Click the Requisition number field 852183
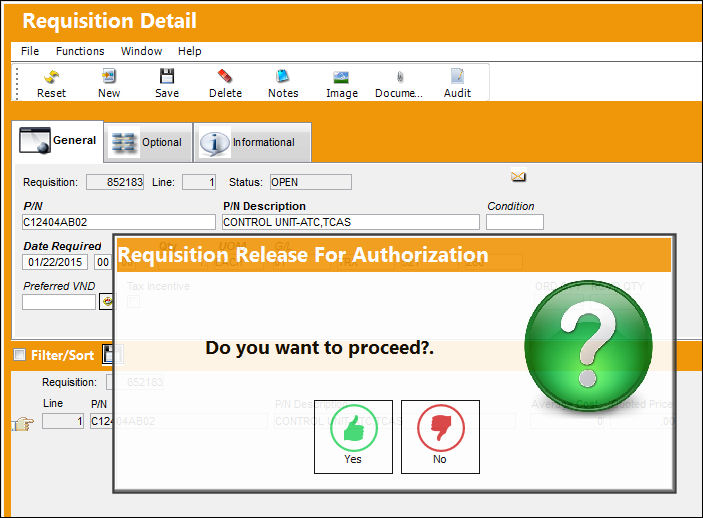The width and height of the screenshot is (703, 518). tap(115, 182)
